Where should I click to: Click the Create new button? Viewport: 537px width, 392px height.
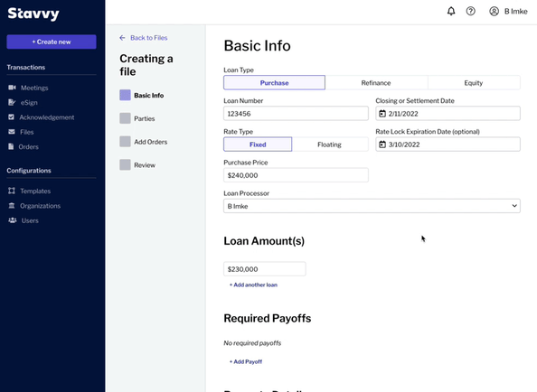(x=52, y=42)
